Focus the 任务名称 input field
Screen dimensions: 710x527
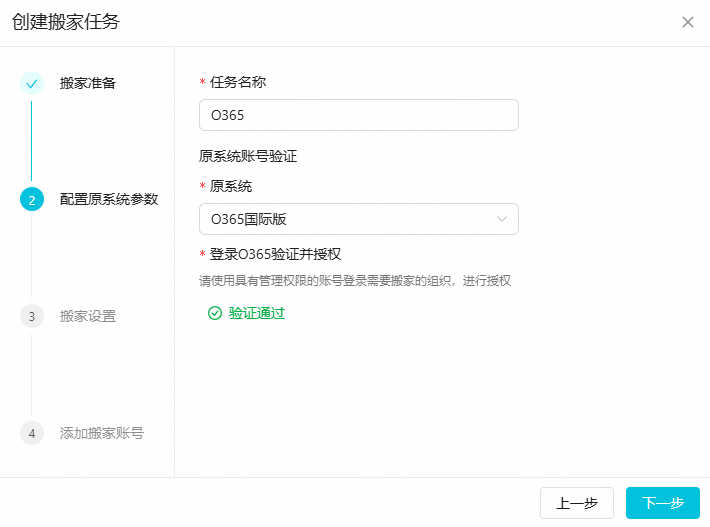[359, 115]
